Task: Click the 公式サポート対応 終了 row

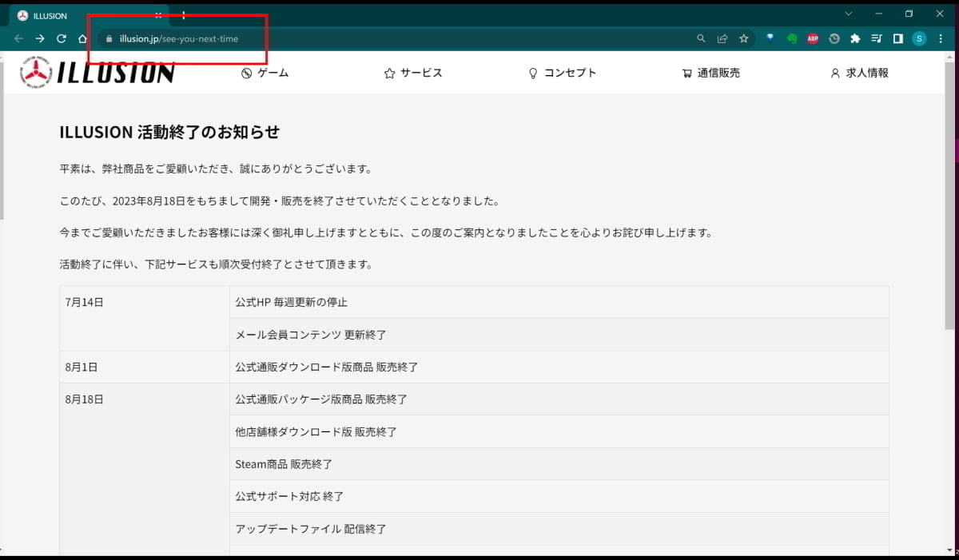Action: (559, 496)
